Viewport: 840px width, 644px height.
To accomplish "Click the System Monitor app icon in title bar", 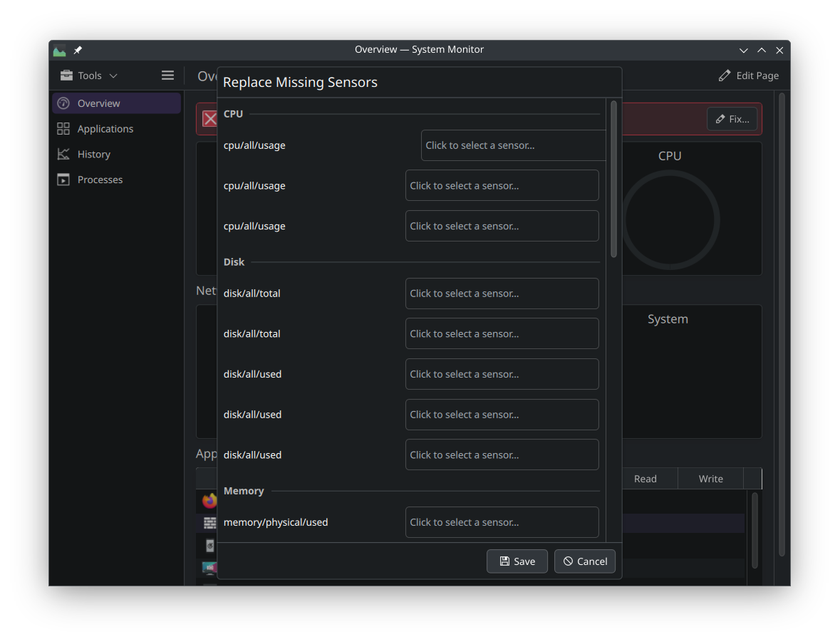I will coord(60,50).
